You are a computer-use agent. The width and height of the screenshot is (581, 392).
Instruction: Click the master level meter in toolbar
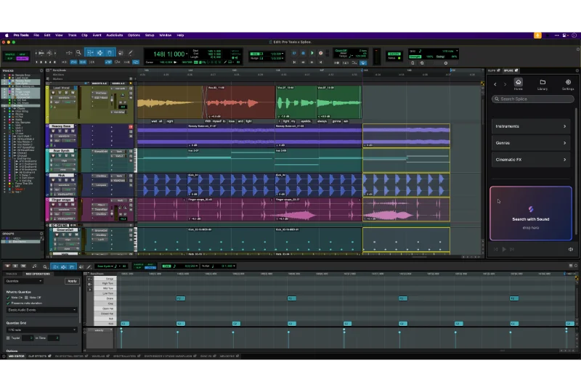(376, 57)
